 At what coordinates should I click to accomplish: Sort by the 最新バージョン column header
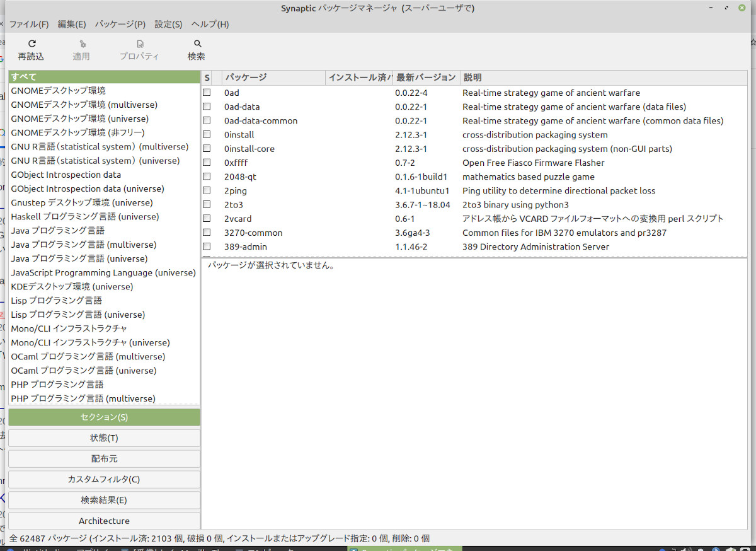coord(426,78)
